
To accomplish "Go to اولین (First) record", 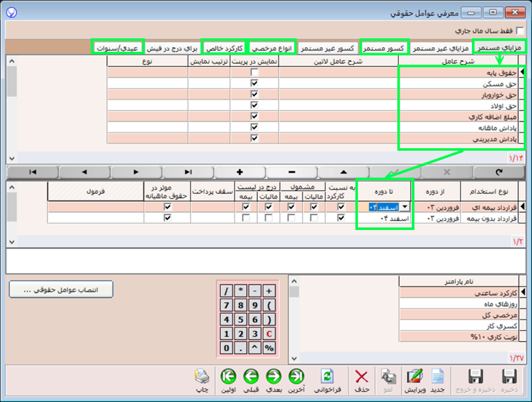I will tap(227, 376).
